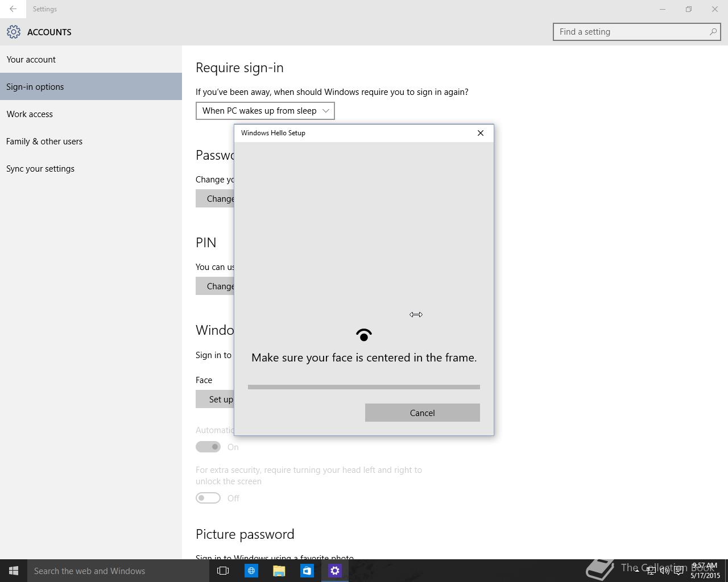Click the network icon in the system tray

651,571
